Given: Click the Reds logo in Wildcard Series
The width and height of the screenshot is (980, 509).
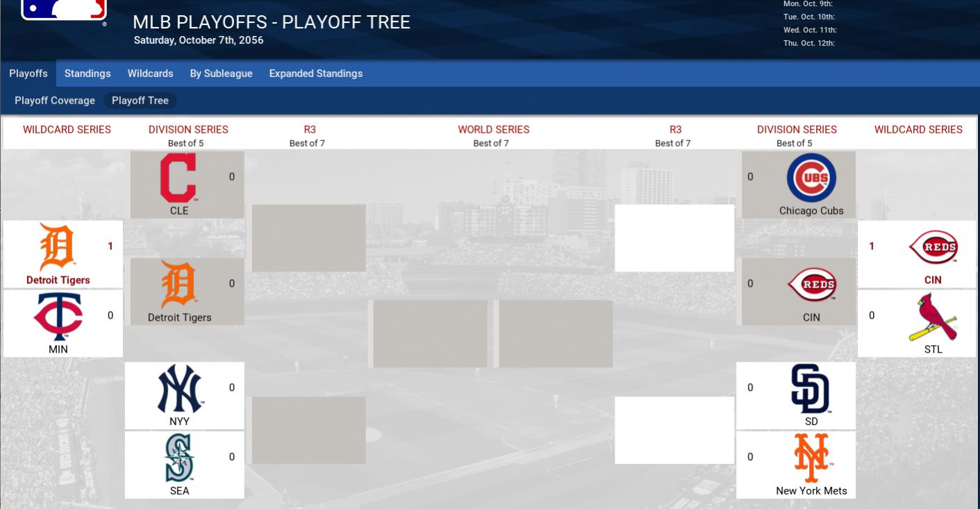Looking at the screenshot, I should (933, 247).
